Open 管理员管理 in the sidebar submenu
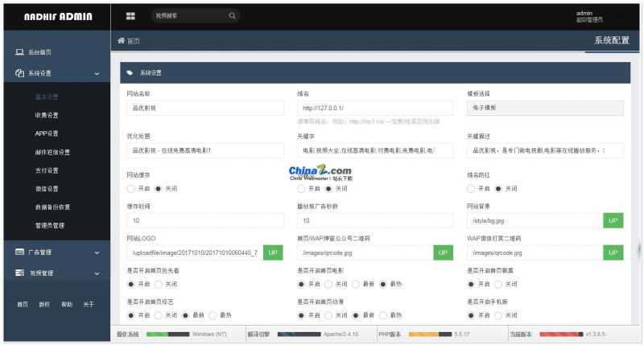This screenshot has width=644, height=345. click(49, 225)
